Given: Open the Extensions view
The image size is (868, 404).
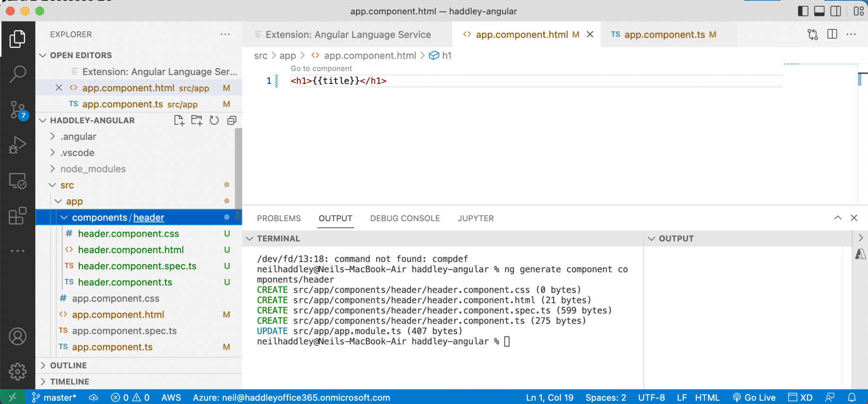Looking at the screenshot, I should click(x=17, y=216).
